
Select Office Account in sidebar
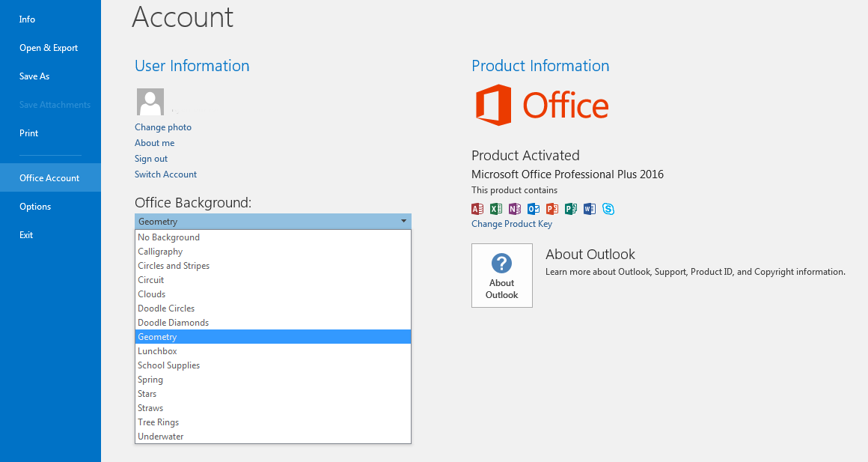pyautogui.click(x=50, y=177)
